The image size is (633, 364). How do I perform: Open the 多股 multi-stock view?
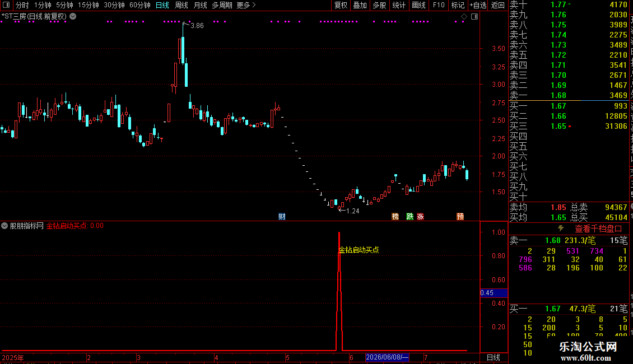[379, 5]
